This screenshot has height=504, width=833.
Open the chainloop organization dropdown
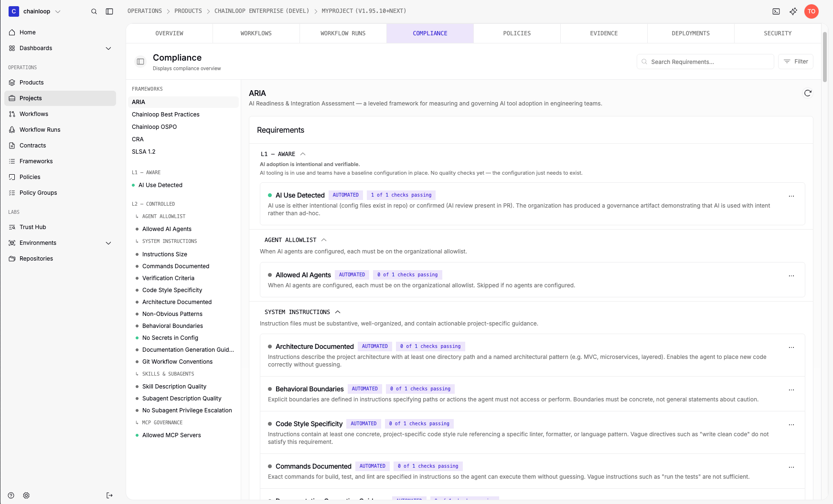[35, 11]
